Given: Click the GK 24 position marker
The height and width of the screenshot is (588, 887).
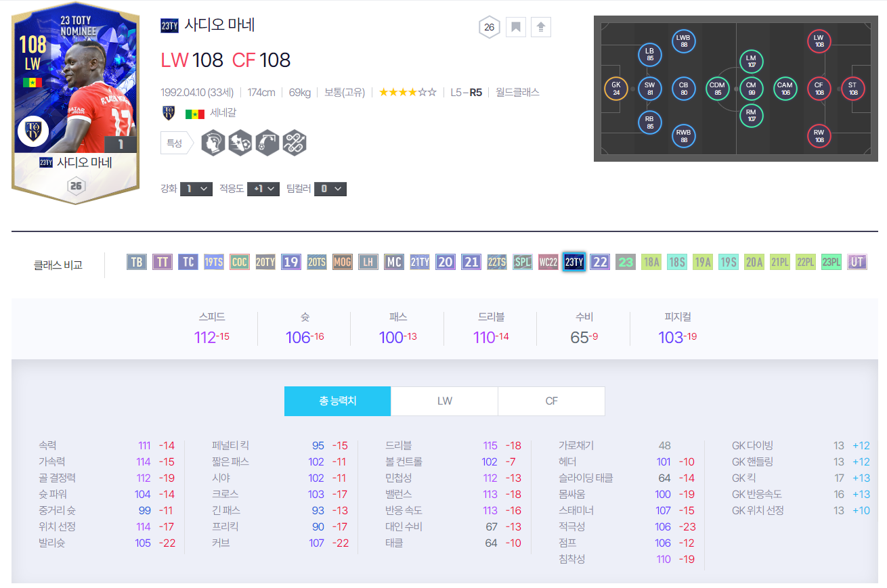Looking at the screenshot, I should click(615, 88).
